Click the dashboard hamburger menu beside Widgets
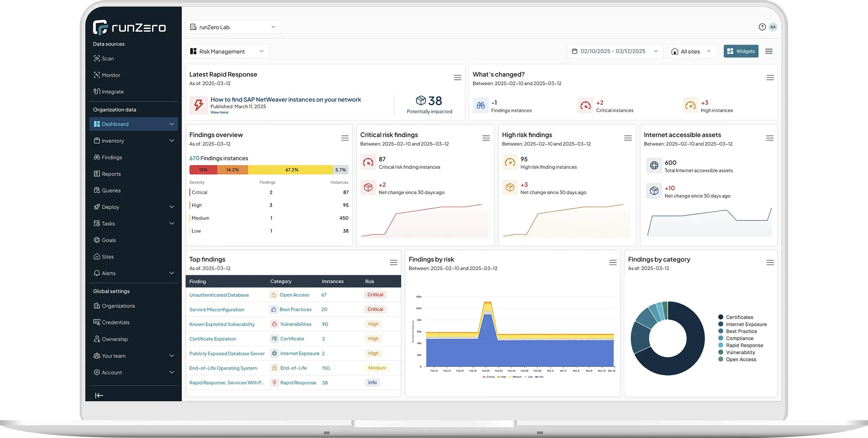 (x=769, y=51)
